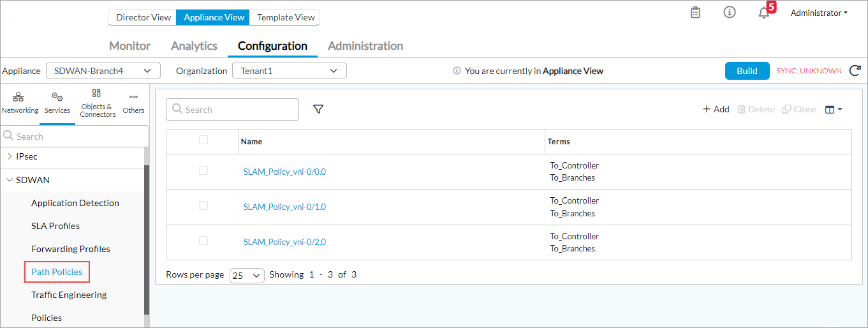Open the Rows per page dropdown
The image size is (868, 328).
tap(247, 275)
